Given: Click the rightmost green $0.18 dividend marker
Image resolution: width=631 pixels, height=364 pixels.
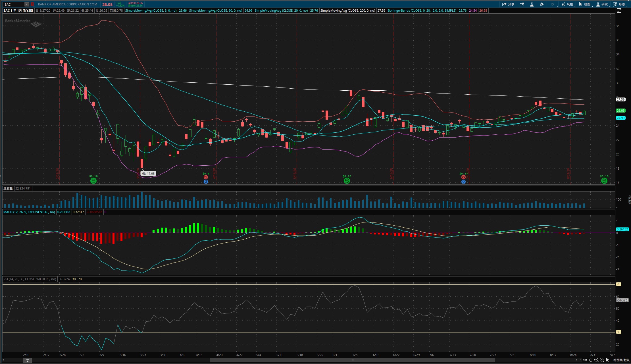Looking at the screenshot, I should pos(604,181).
